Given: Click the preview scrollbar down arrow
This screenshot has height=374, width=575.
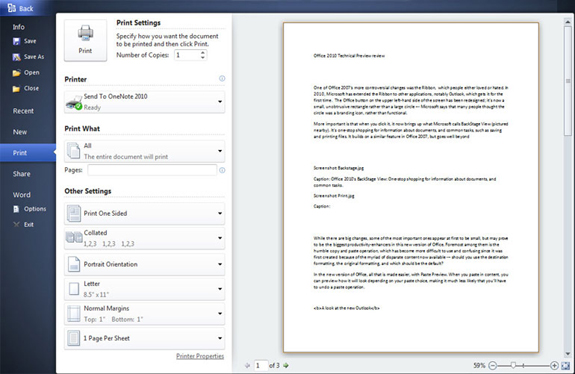Looking at the screenshot, I should pos(568,354).
